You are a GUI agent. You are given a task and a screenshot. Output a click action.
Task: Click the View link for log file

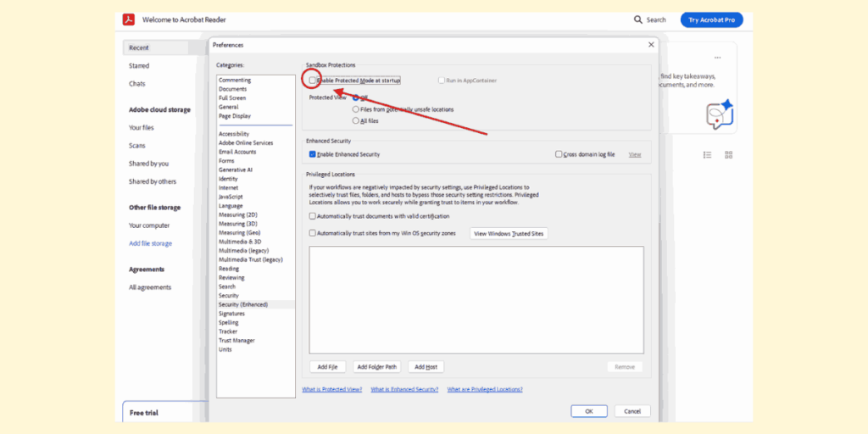tap(635, 154)
